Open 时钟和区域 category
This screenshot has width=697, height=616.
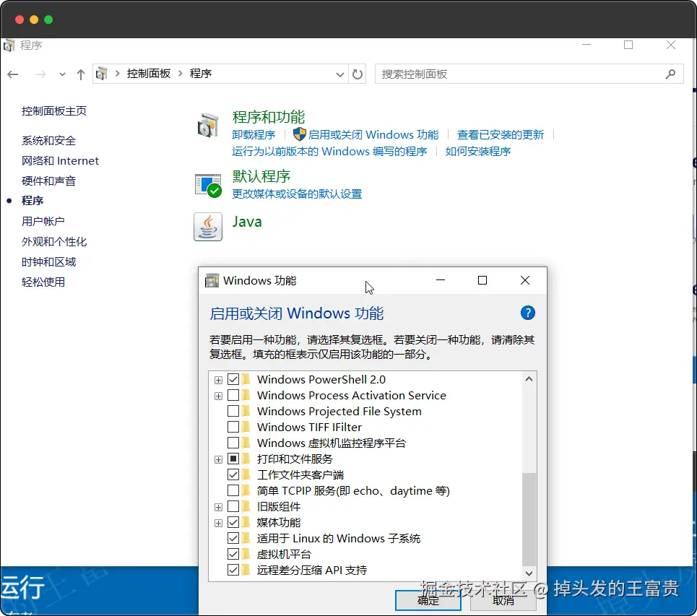coord(49,261)
